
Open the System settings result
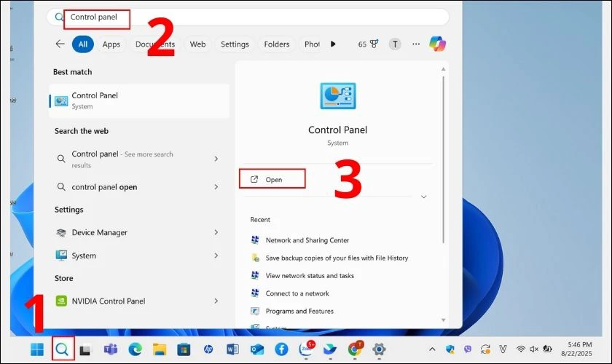point(139,256)
